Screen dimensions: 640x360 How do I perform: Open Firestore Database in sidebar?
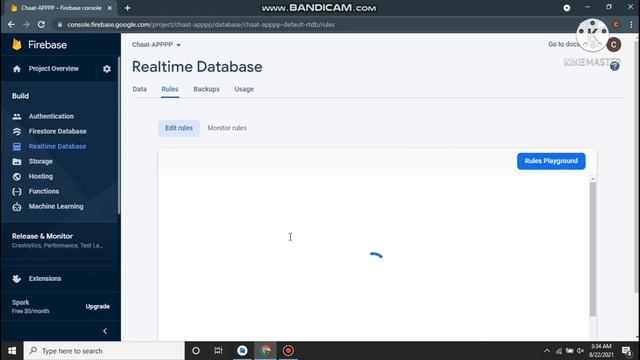point(58,131)
